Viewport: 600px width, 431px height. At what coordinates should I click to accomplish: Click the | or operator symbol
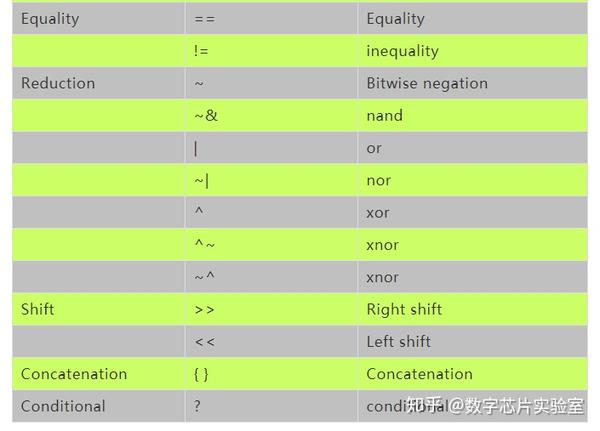pos(196,149)
